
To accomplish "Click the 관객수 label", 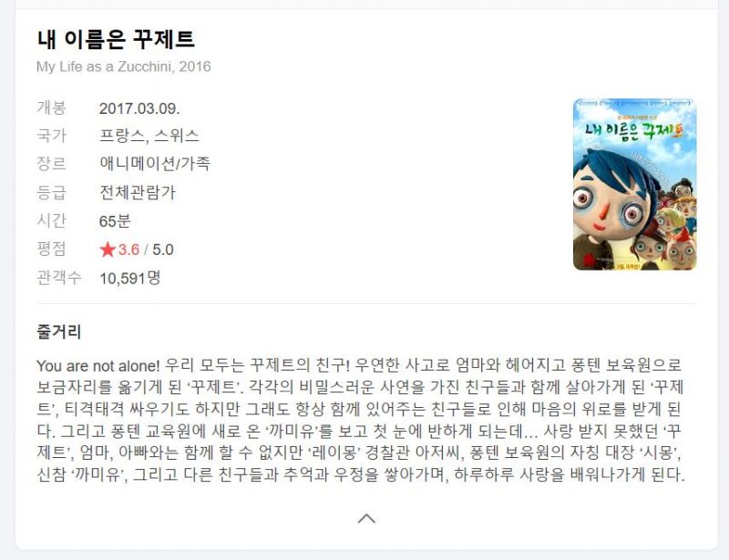I will 59,278.
